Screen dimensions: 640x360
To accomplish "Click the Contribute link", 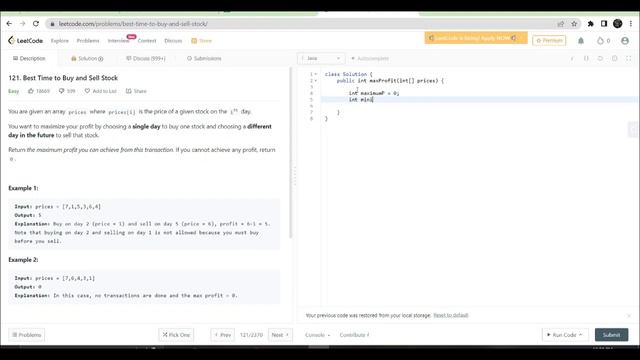I will pos(354,335).
